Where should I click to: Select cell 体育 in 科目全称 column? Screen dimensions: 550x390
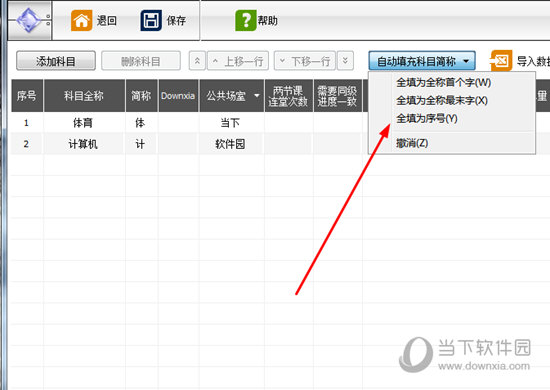point(83,123)
